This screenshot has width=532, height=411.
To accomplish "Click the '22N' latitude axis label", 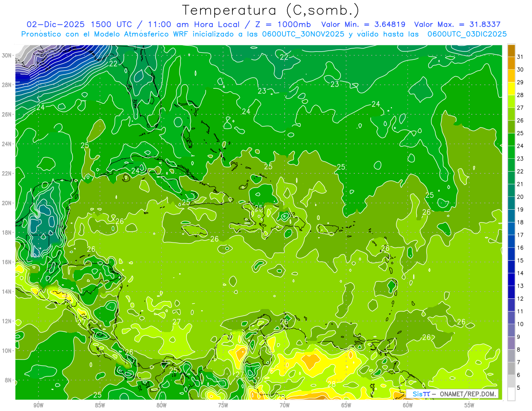I will tap(7, 173).
